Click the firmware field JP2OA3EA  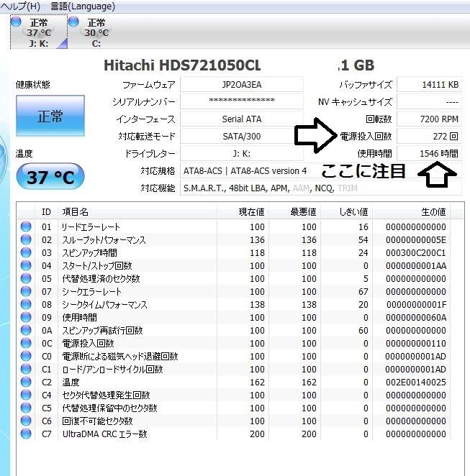[242, 84]
